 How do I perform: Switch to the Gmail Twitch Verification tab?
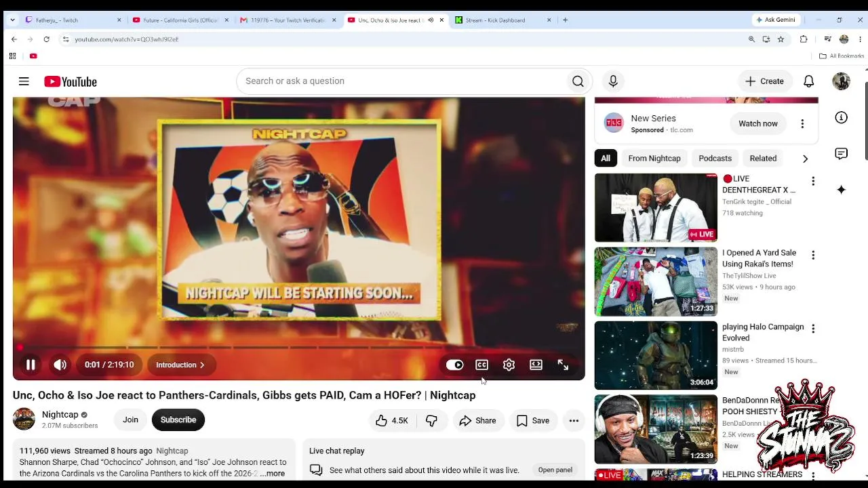pyautogui.click(x=288, y=20)
